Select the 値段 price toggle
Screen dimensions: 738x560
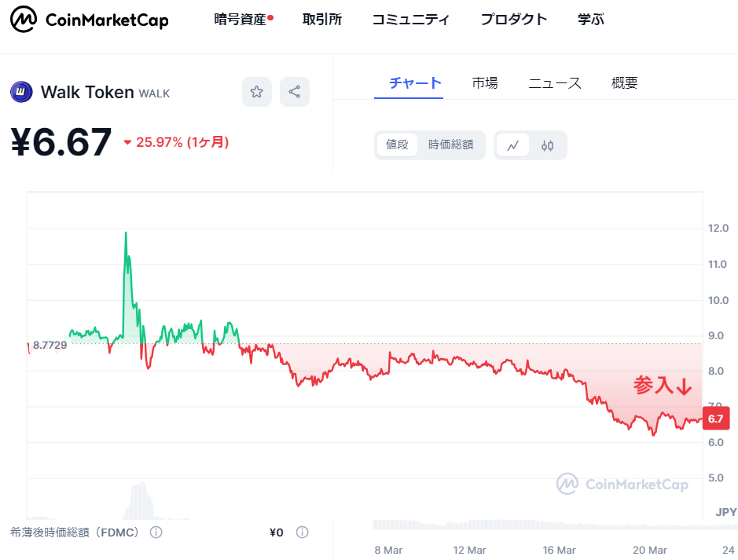tap(397, 145)
